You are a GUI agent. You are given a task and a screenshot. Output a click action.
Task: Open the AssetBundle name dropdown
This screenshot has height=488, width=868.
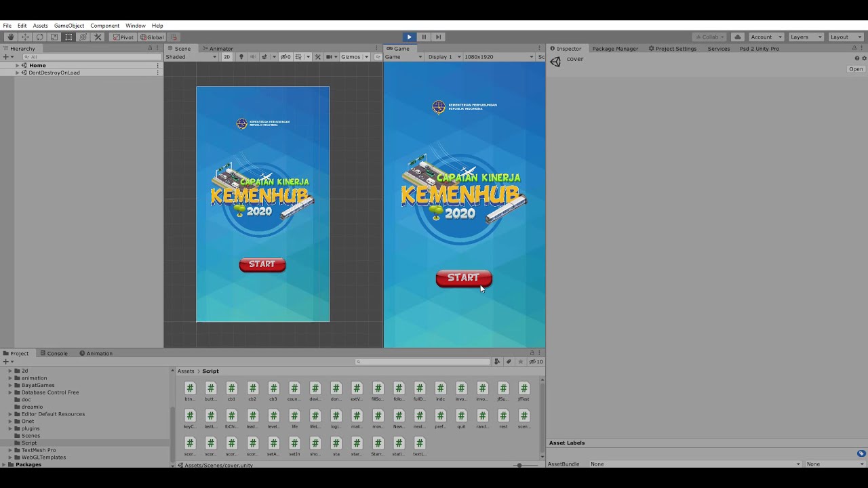pos(695,464)
